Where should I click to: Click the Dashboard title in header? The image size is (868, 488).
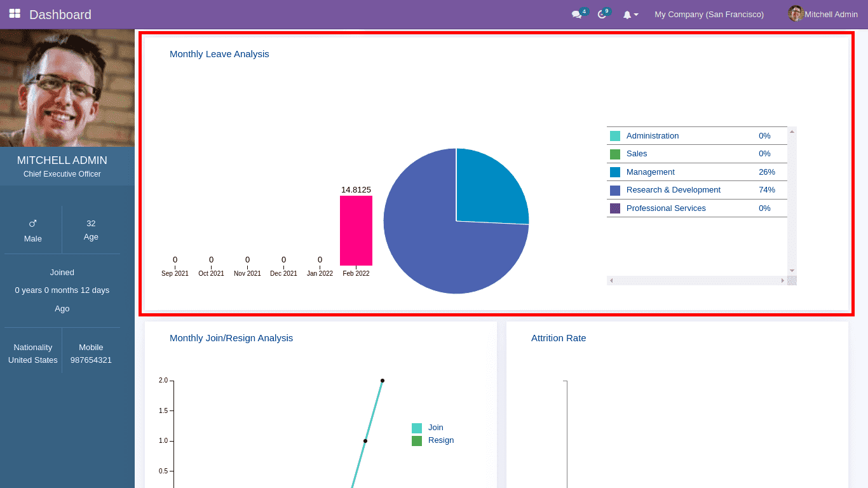(x=60, y=14)
